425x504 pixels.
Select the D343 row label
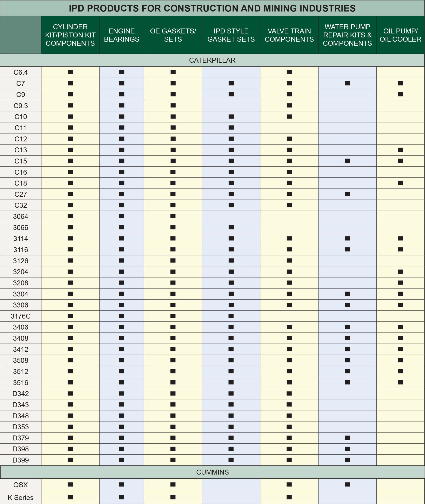tap(21, 405)
